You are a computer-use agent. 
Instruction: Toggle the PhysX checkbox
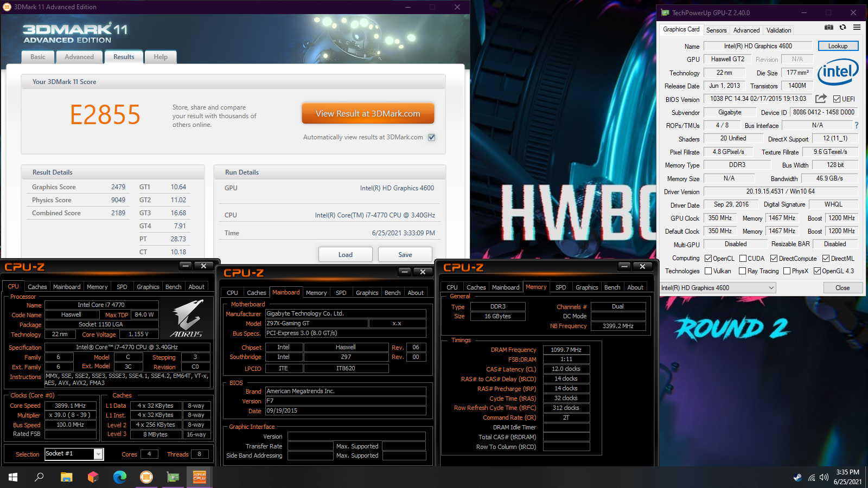pos(787,271)
